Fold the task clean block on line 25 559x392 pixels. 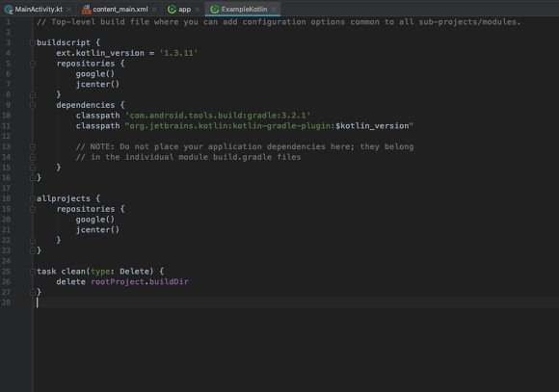[x=33, y=272]
